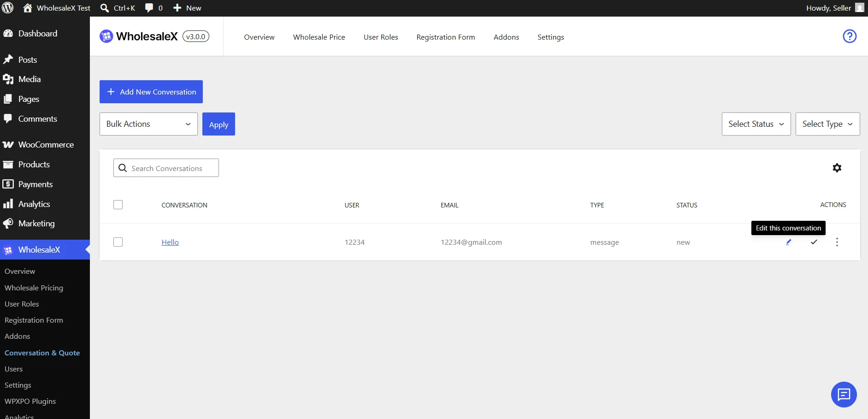868x419 pixels.
Task: Open the floating chat support button
Action: point(844,395)
